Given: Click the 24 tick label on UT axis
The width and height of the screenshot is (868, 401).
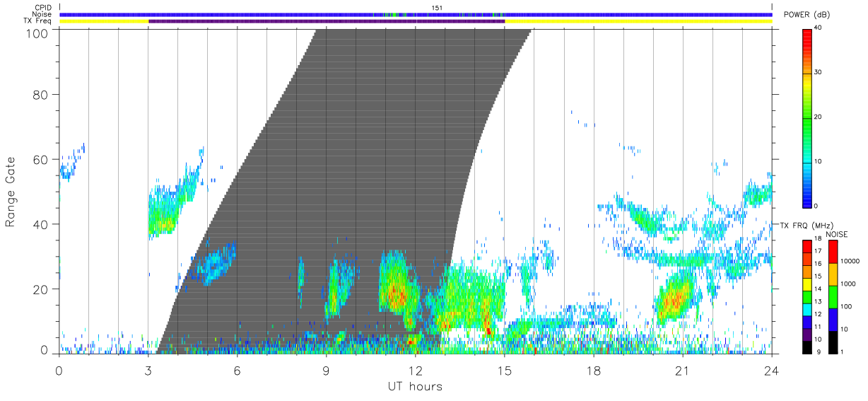Looking at the screenshot, I should (771, 370).
